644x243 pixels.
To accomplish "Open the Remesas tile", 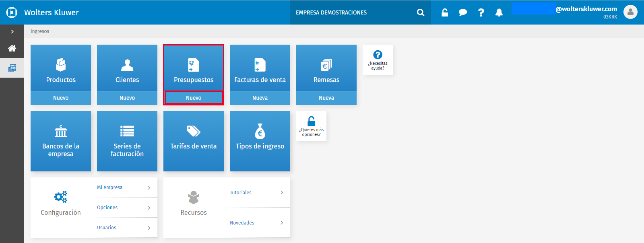I will click(326, 68).
